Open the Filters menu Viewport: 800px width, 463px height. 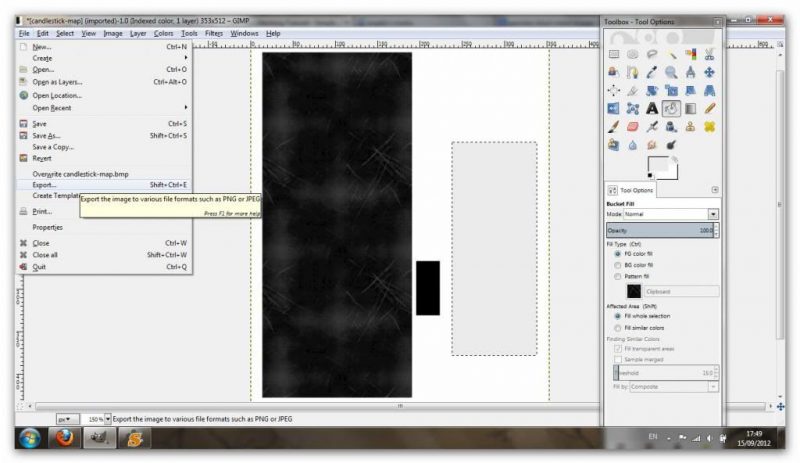(x=214, y=33)
